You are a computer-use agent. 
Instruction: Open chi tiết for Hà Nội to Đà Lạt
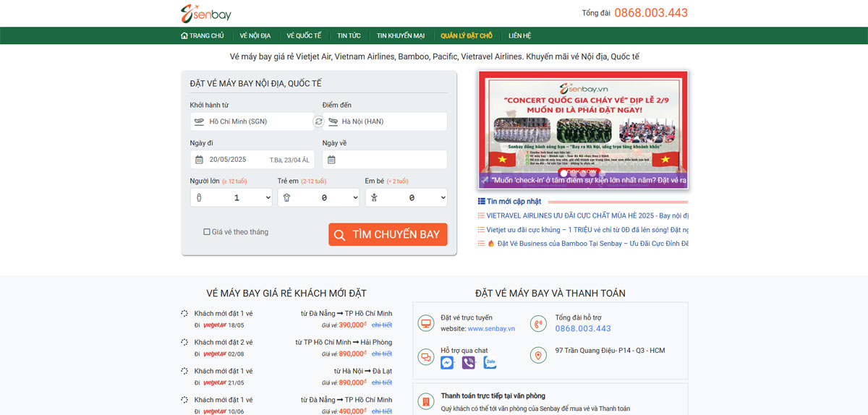click(x=382, y=383)
